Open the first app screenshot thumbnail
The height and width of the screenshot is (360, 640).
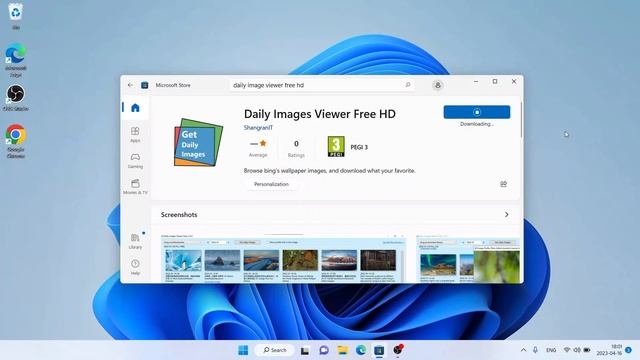click(283, 258)
